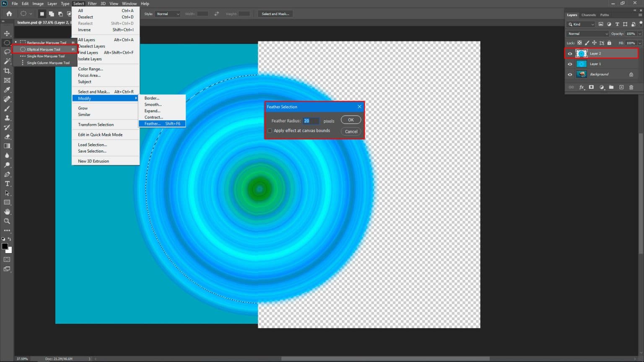This screenshot has height=362, width=644.
Task: Switch to the Channels tab
Action: (588, 15)
